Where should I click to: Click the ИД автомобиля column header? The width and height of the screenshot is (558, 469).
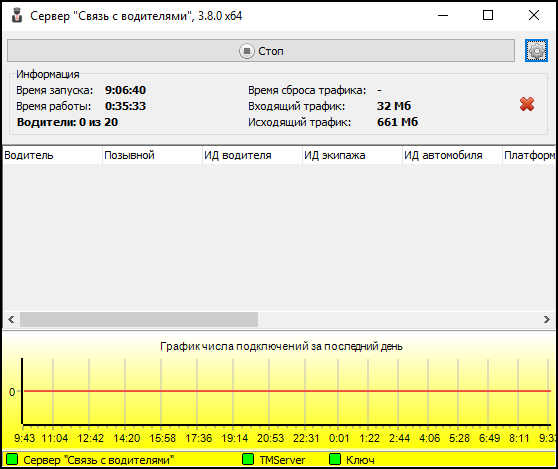tap(452, 155)
